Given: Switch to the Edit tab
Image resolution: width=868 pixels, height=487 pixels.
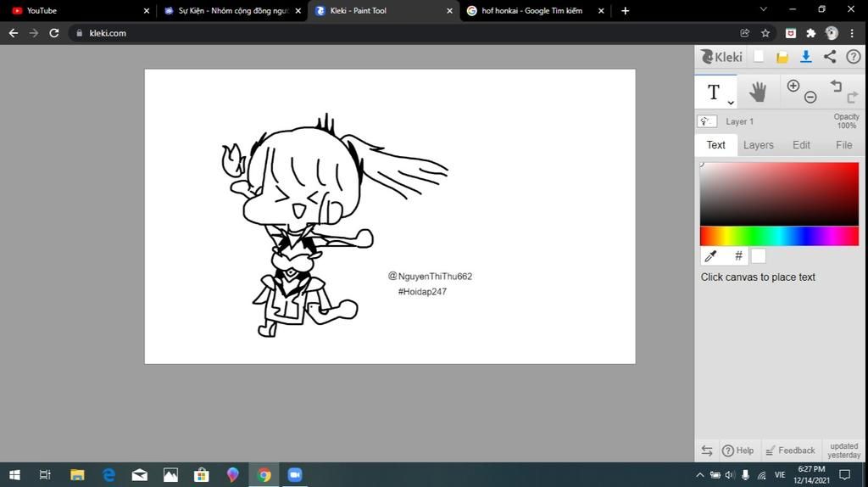Looking at the screenshot, I should point(801,145).
